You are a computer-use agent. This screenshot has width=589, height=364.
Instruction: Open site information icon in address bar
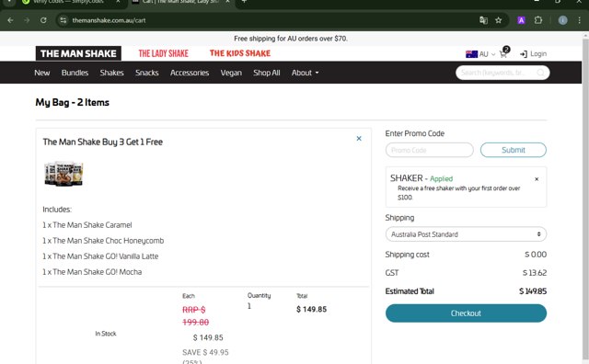click(64, 20)
